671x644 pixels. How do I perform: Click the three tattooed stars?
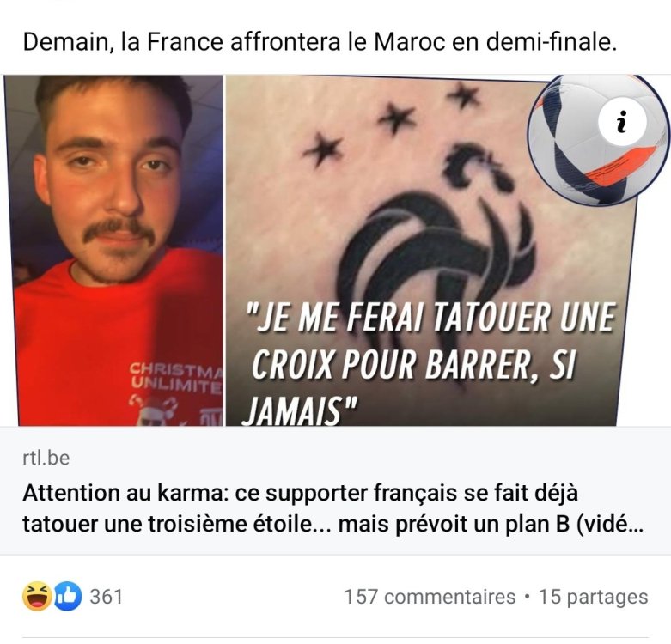pos(391,124)
